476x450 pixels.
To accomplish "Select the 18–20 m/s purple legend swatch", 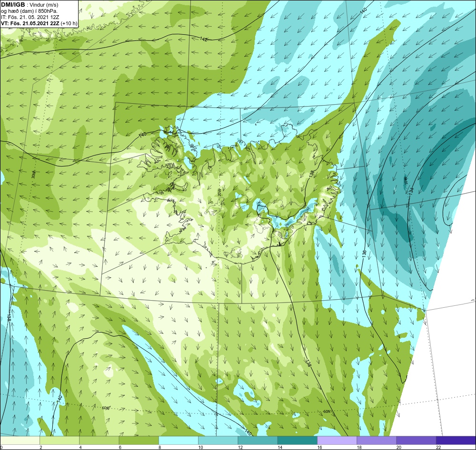I will (x=377, y=440).
